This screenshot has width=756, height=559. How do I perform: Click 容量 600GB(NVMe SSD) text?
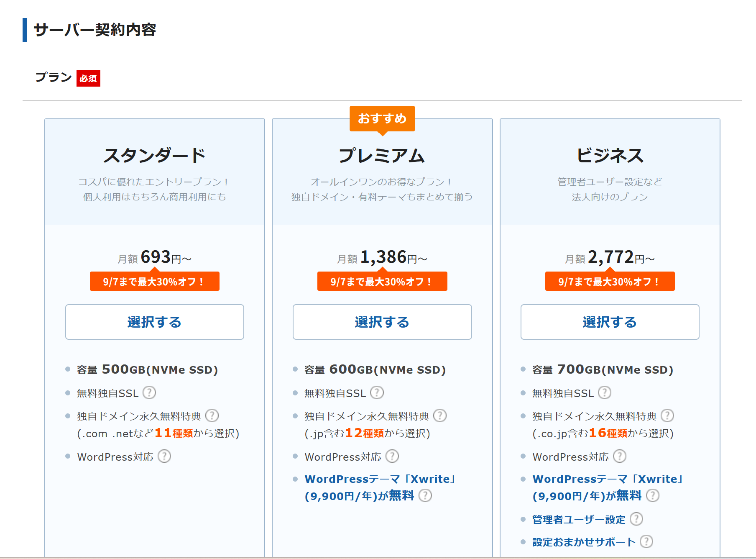tap(375, 369)
